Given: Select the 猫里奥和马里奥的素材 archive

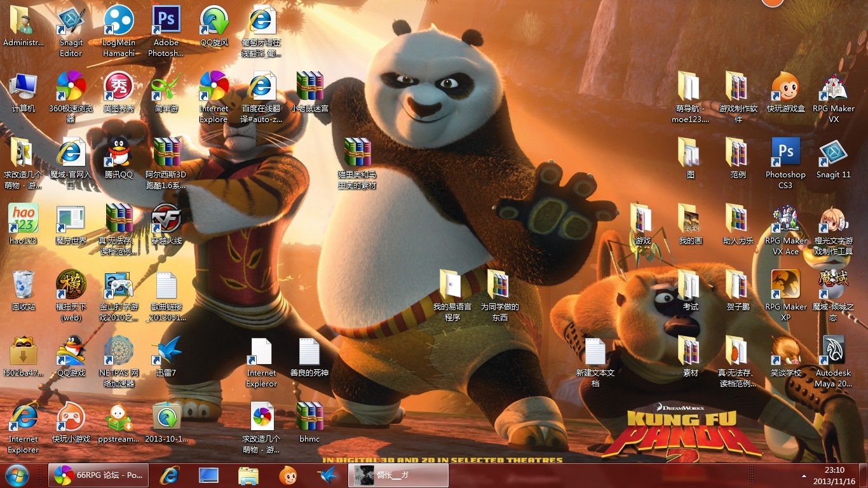Looking at the screenshot, I should (x=357, y=164).
